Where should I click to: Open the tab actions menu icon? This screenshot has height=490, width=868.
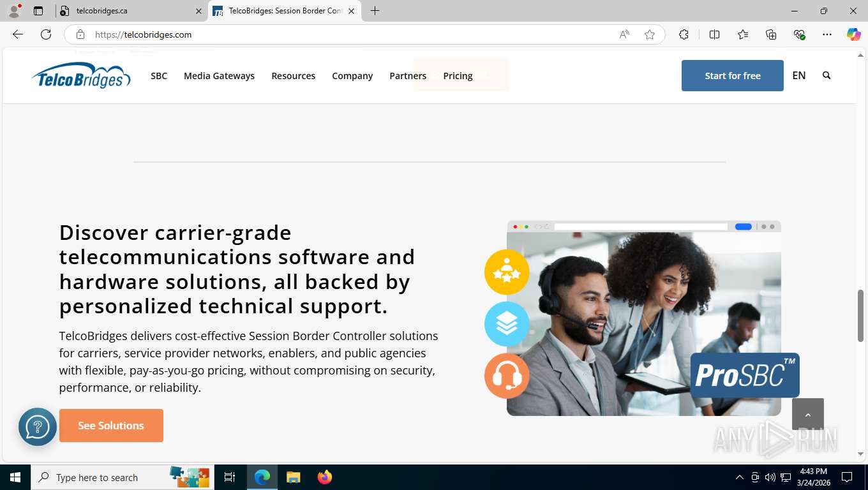tap(38, 11)
